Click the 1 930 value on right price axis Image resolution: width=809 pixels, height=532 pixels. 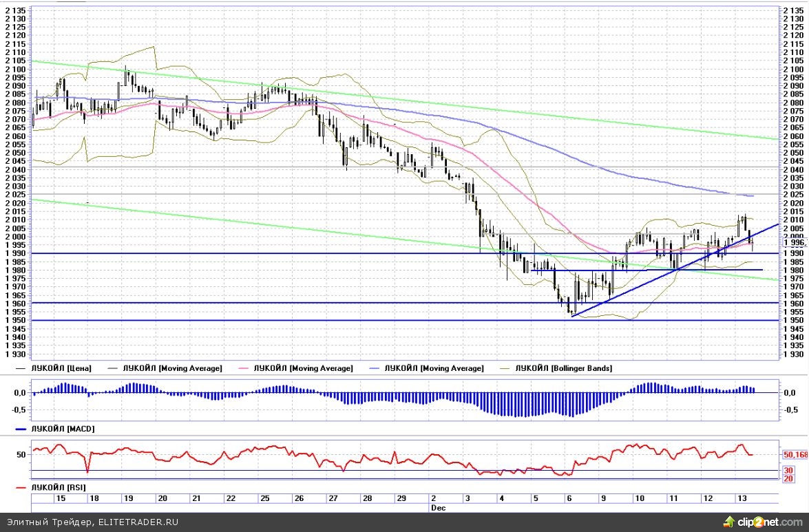tap(795, 354)
